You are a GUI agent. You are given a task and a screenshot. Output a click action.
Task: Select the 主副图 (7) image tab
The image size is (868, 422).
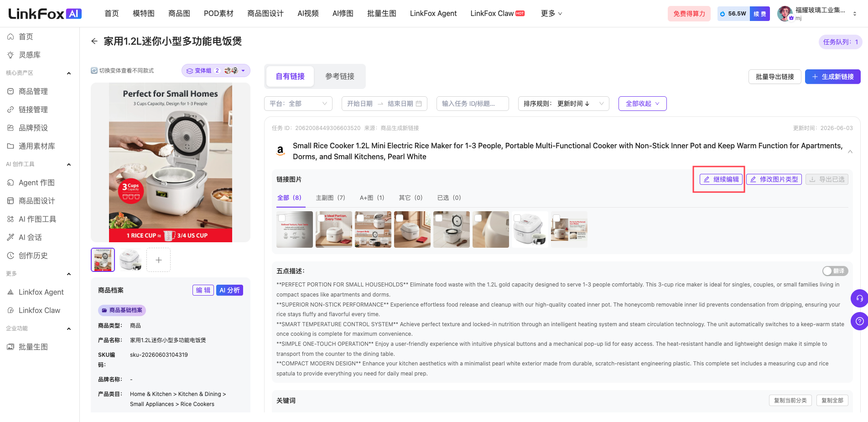coord(330,198)
